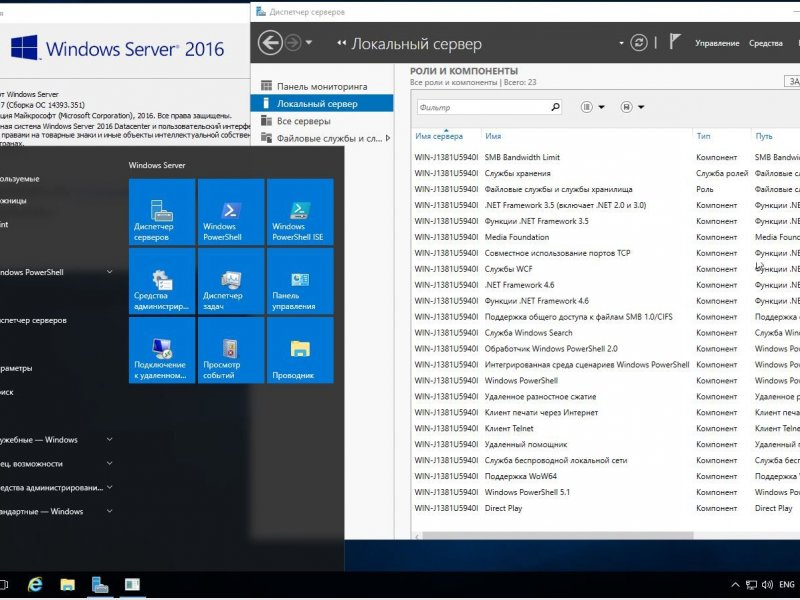Launch the Windows PowerShell tile

(x=231, y=212)
